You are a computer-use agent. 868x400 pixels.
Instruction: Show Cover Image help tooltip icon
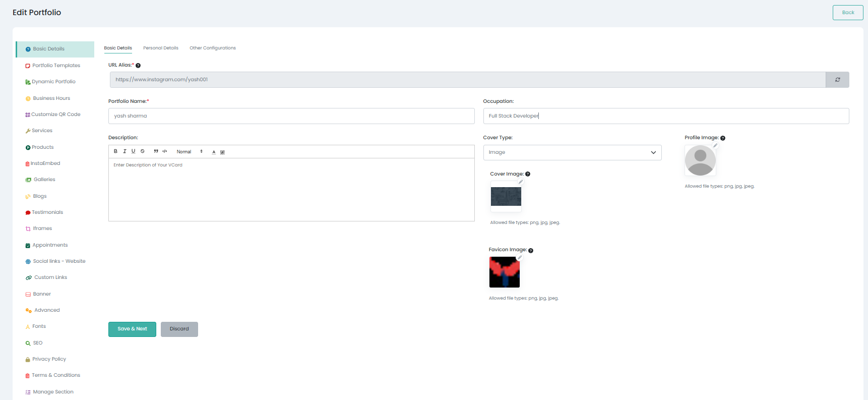pyautogui.click(x=528, y=174)
